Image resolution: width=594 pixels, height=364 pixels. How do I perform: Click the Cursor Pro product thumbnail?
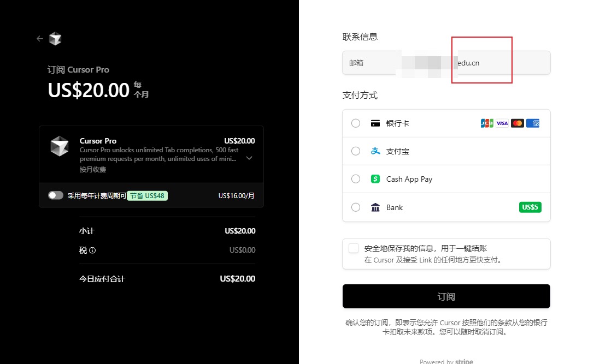(x=59, y=147)
